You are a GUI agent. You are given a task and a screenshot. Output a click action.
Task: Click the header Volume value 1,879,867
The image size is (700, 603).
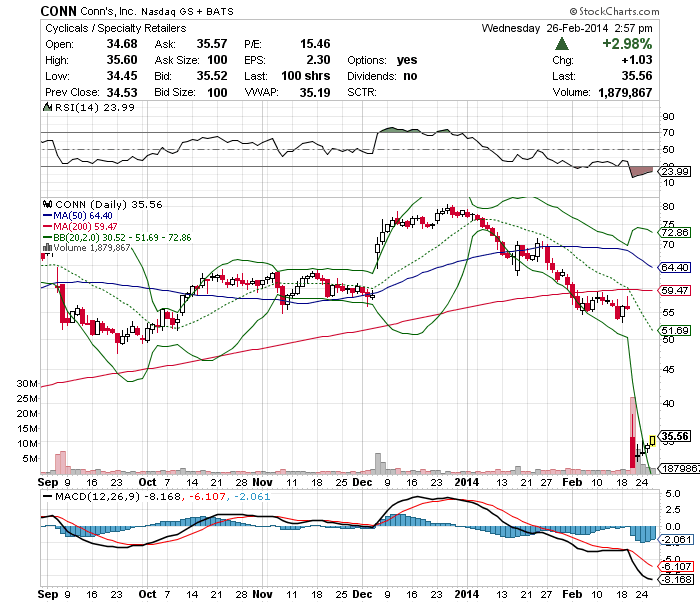click(x=625, y=92)
